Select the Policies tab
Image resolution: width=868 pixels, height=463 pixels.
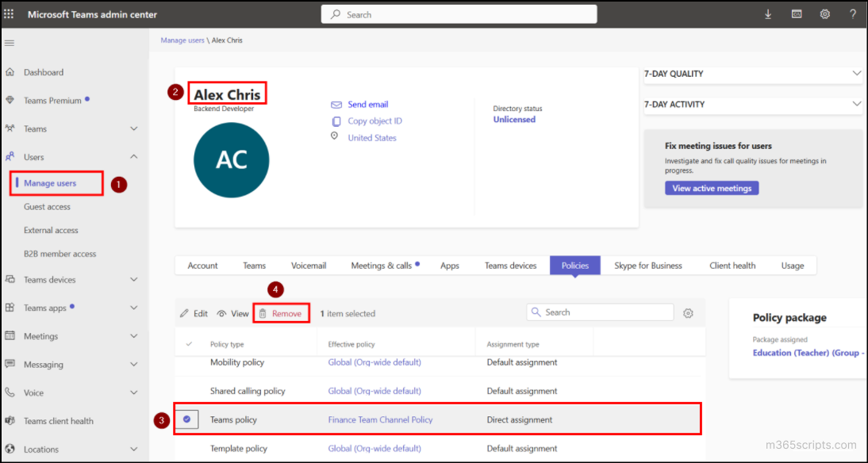coord(574,266)
